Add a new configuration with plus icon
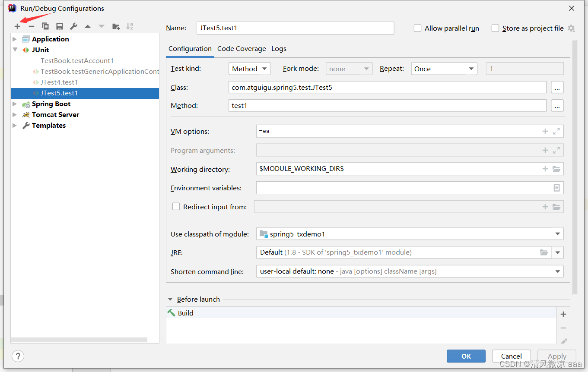 [x=17, y=26]
